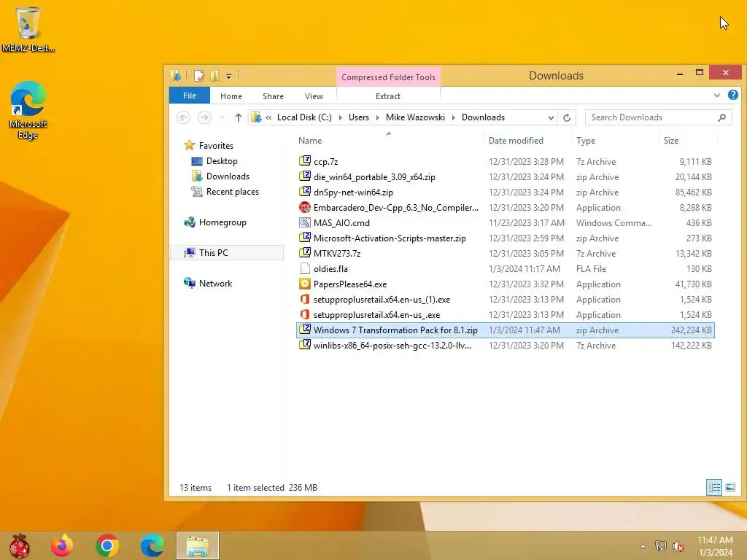Expand the arrow after Mike Wazowski breadcrumb

(454, 117)
